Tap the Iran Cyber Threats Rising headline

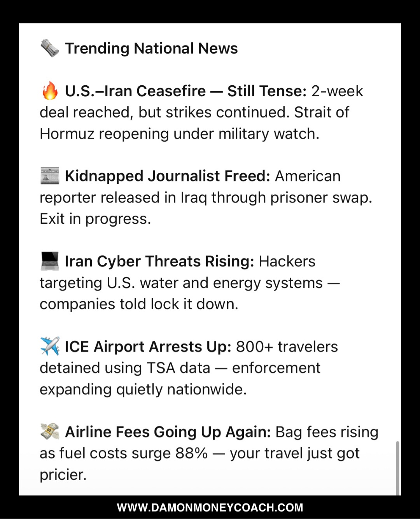point(159,261)
